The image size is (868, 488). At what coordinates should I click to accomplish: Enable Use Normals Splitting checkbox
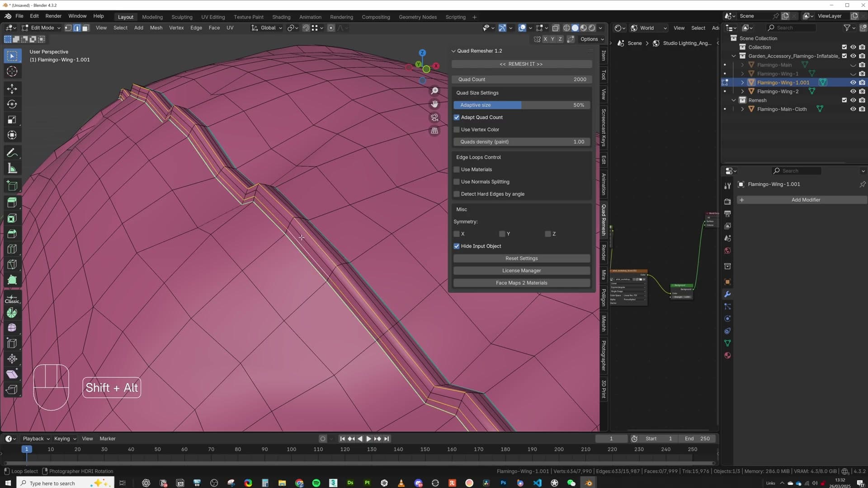[x=457, y=182]
